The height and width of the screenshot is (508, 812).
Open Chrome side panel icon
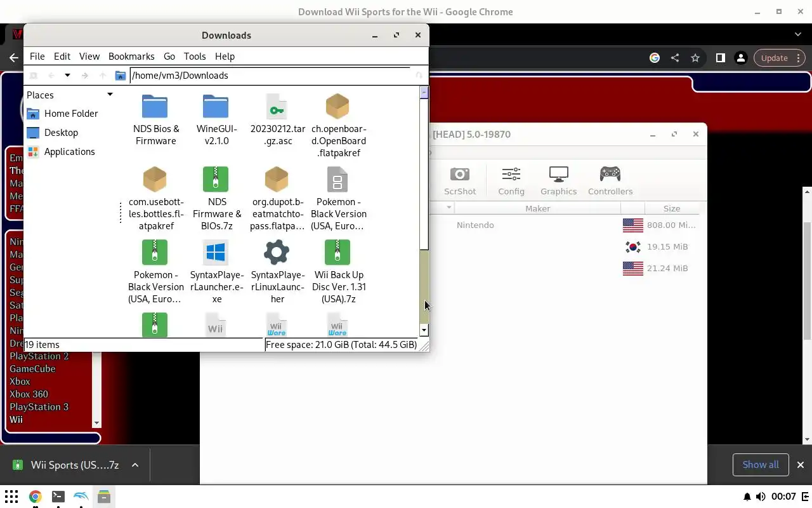[x=720, y=58]
